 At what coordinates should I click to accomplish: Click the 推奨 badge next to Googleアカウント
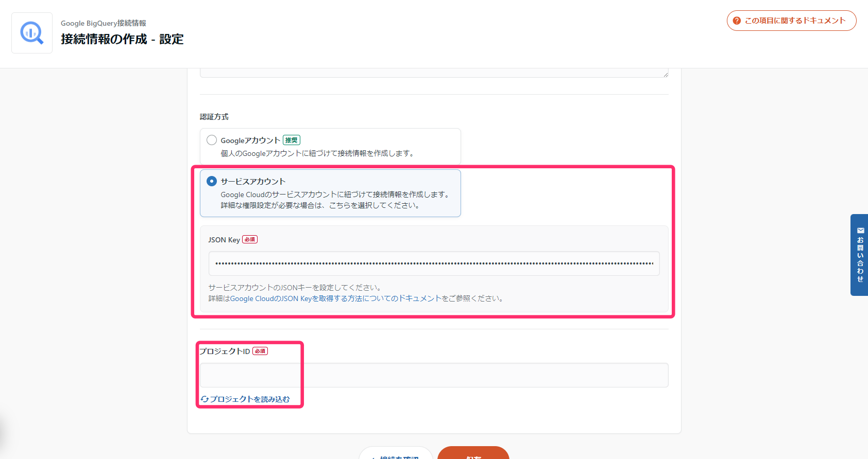coord(292,140)
